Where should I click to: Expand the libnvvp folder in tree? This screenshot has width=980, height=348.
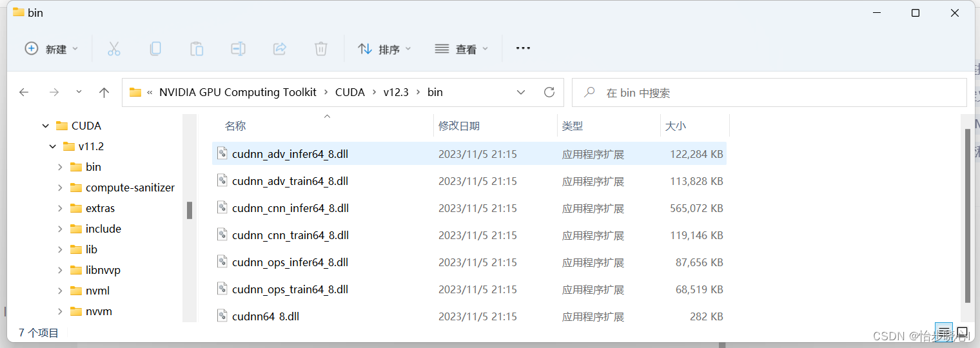pyautogui.click(x=60, y=270)
